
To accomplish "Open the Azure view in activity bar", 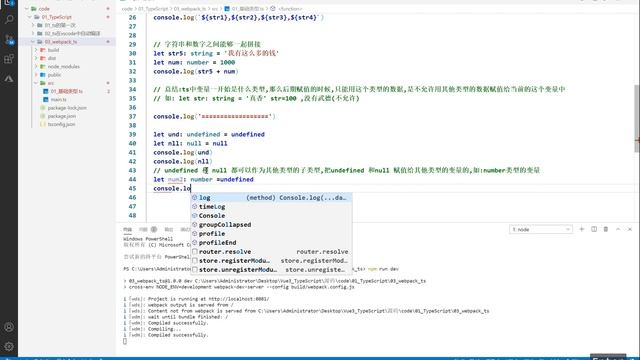I will [x=9, y=79].
